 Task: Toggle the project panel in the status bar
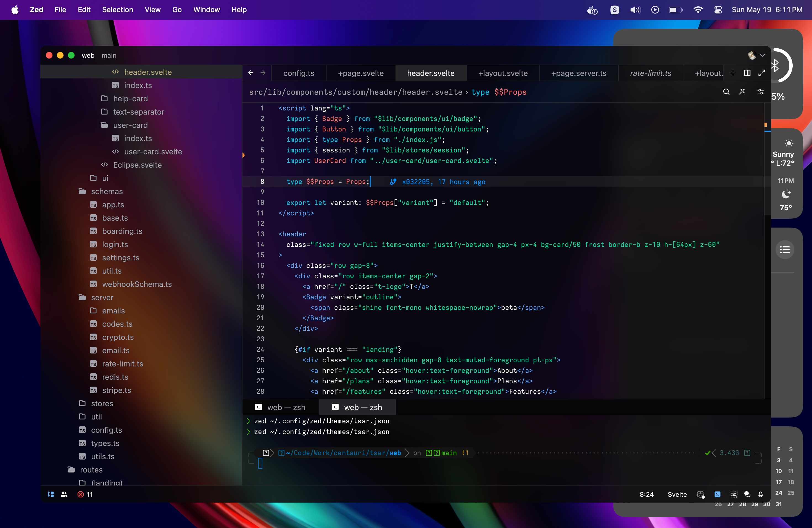coord(51,494)
